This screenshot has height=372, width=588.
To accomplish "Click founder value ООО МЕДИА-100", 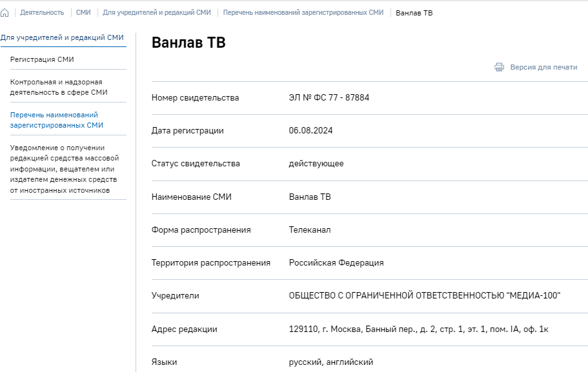I will pos(425,295).
